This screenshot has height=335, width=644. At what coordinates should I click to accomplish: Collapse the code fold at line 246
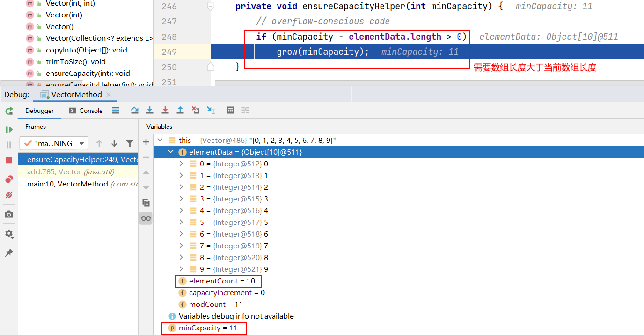point(211,7)
